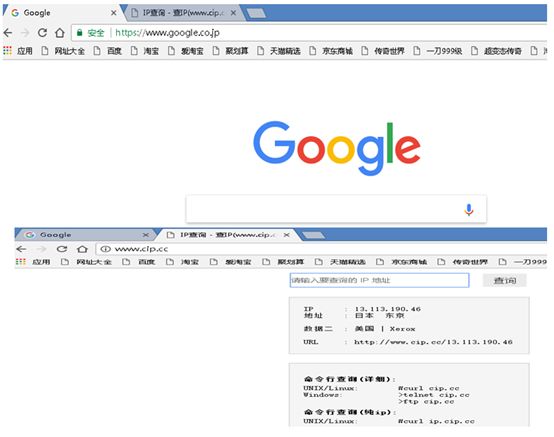Click the Google logo image
The height and width of the screenshot is (437, 554).
point(337,148)
